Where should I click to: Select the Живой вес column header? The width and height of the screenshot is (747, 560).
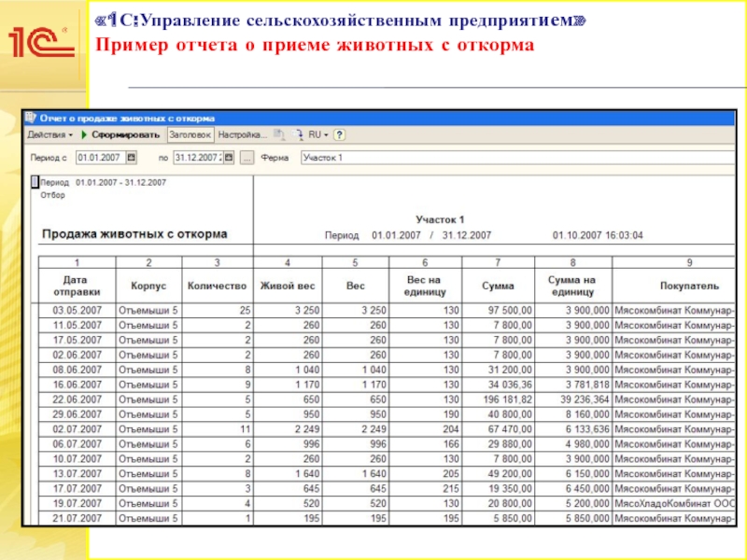(288, 286)
